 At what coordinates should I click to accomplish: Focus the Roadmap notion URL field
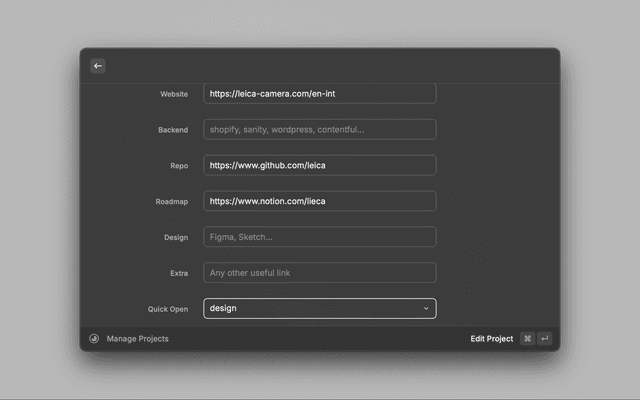[x=319, y=201]
